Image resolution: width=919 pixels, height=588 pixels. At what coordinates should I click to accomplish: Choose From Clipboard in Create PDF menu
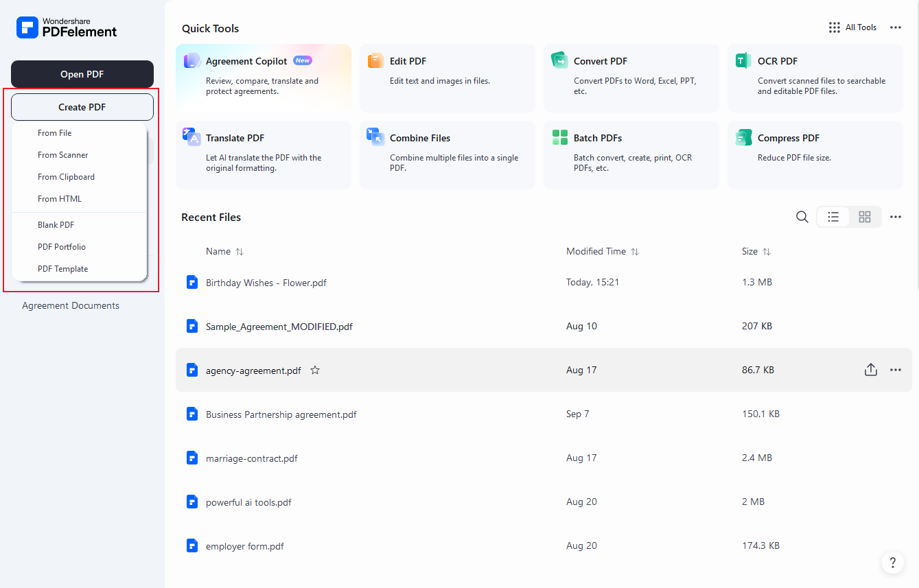[79, 177]
